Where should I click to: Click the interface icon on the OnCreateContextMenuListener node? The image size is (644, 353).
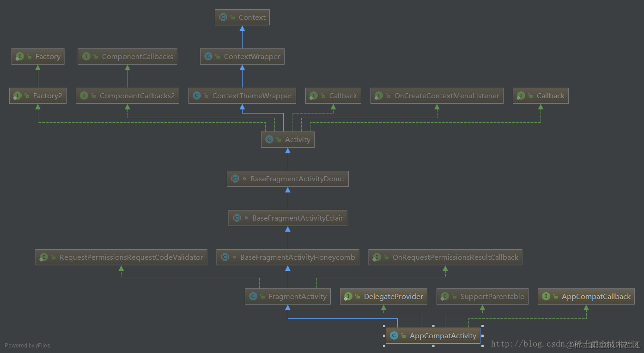point(379,96)
